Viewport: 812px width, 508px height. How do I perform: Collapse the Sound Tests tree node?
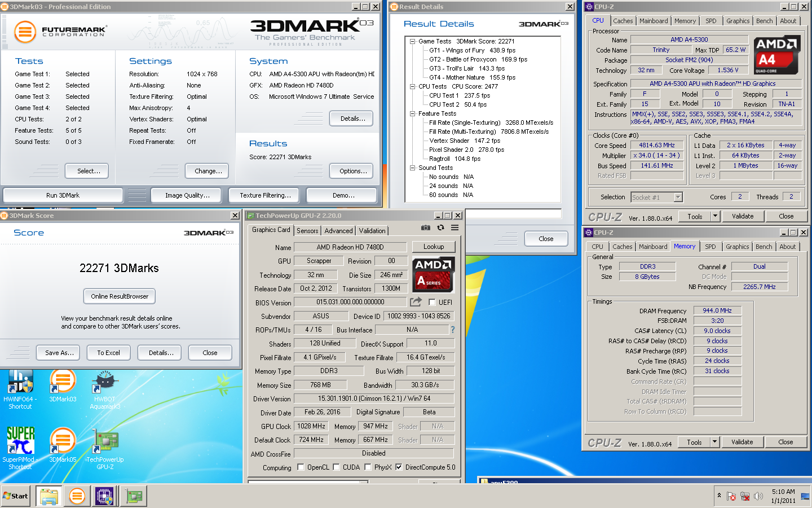click(412, 168)
